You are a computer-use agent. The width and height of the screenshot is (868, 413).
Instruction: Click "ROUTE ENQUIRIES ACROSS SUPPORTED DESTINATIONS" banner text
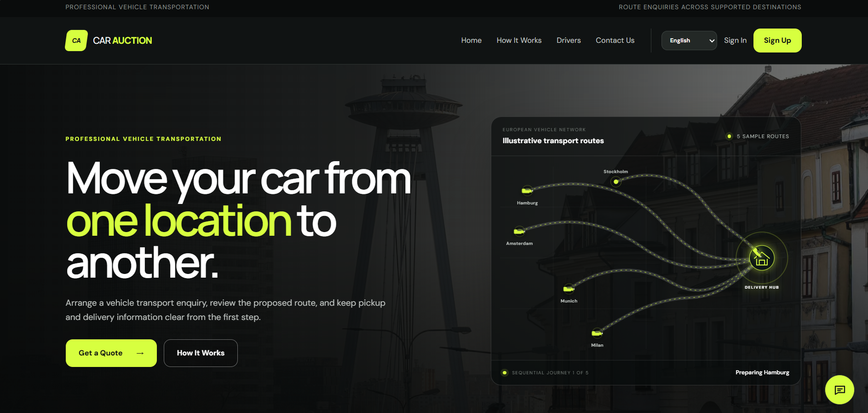point(710,7)
